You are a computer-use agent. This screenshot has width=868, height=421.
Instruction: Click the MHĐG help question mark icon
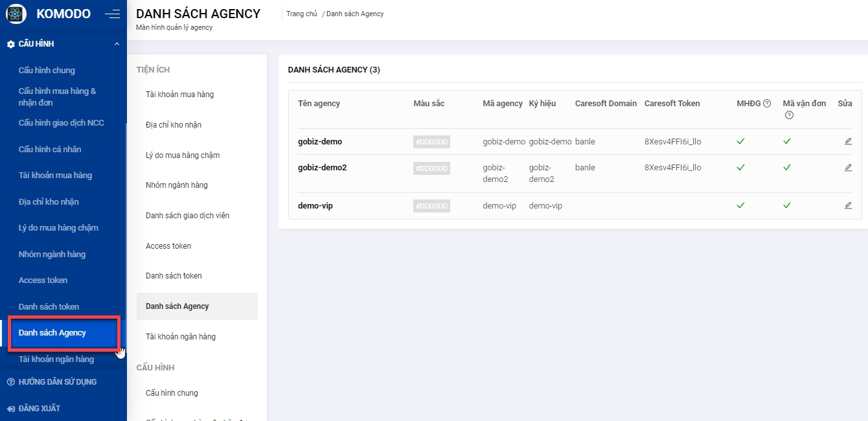pyautogui.click(x=767, y=104)
